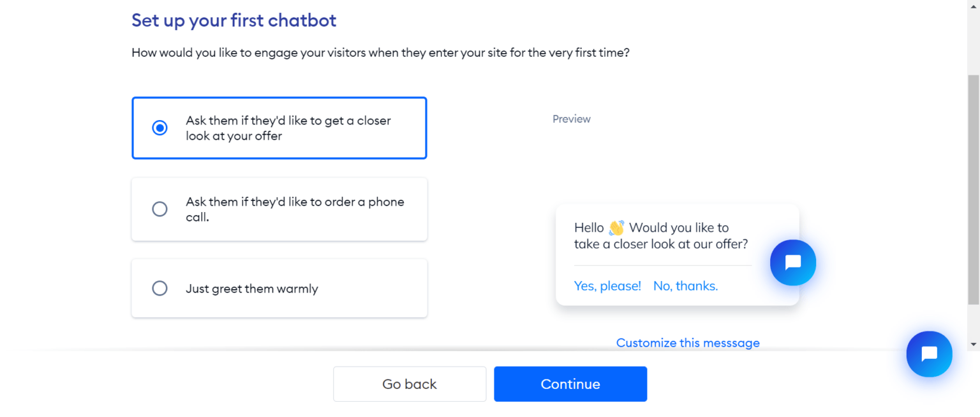The height and width of the screenshot is (417, 980).
Task: Click the white speech-bubble glyph inside preview button
Action: click(792, 262)
